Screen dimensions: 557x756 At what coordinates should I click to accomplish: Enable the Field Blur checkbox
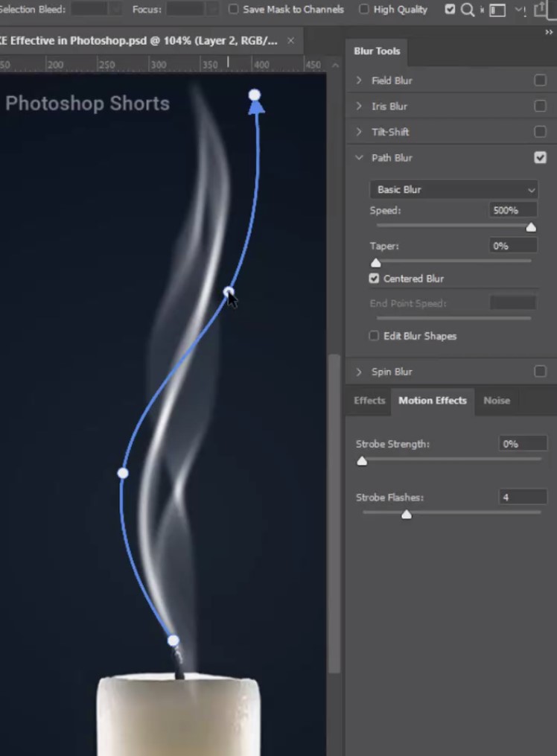point(540,80)
